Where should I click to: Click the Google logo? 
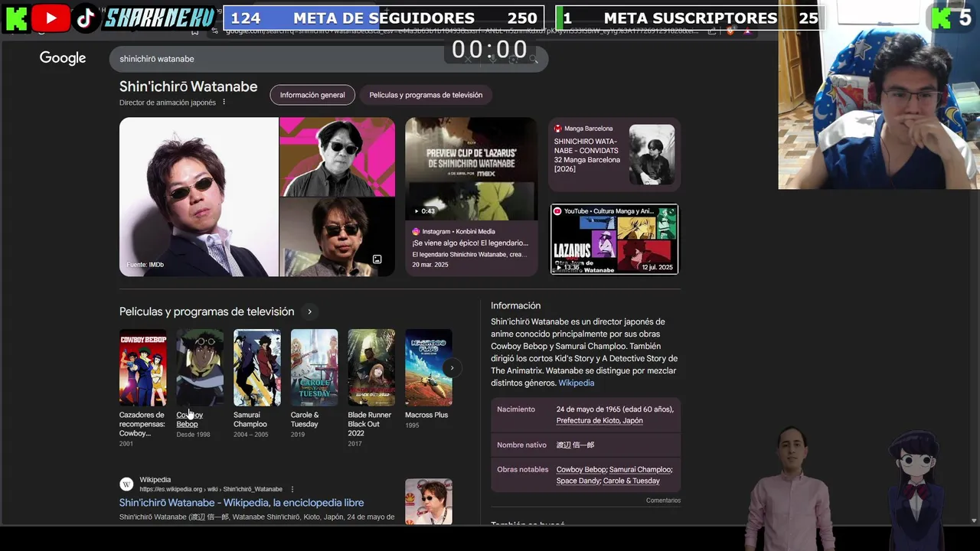63,58
